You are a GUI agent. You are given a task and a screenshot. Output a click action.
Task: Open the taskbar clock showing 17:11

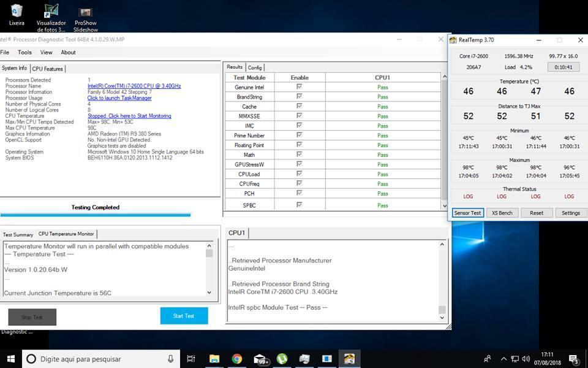point(548,359)
